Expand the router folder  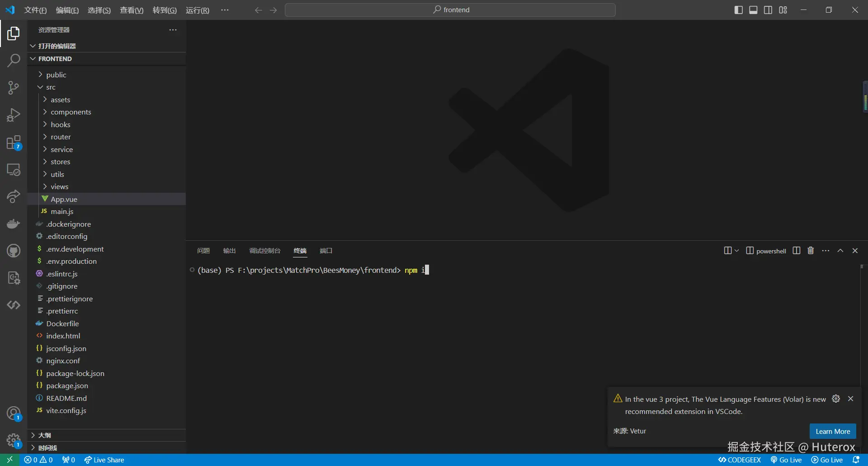point(107,137)
